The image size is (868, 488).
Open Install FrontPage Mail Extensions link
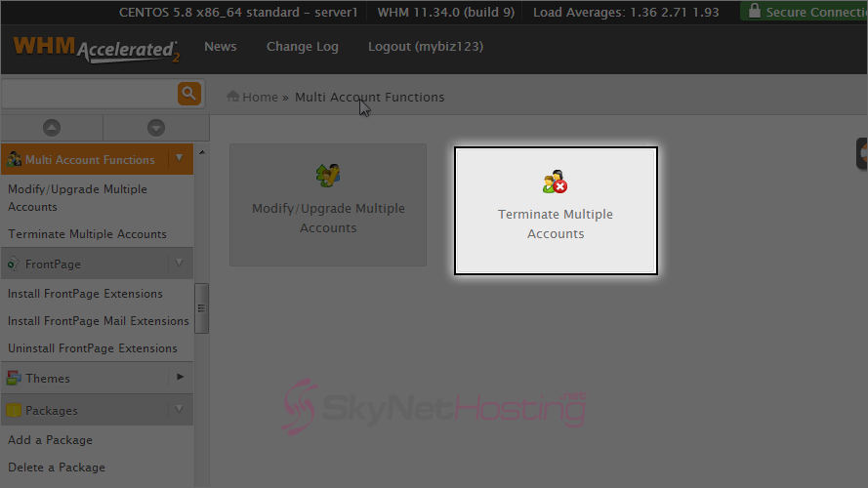[x=98, y=321]
